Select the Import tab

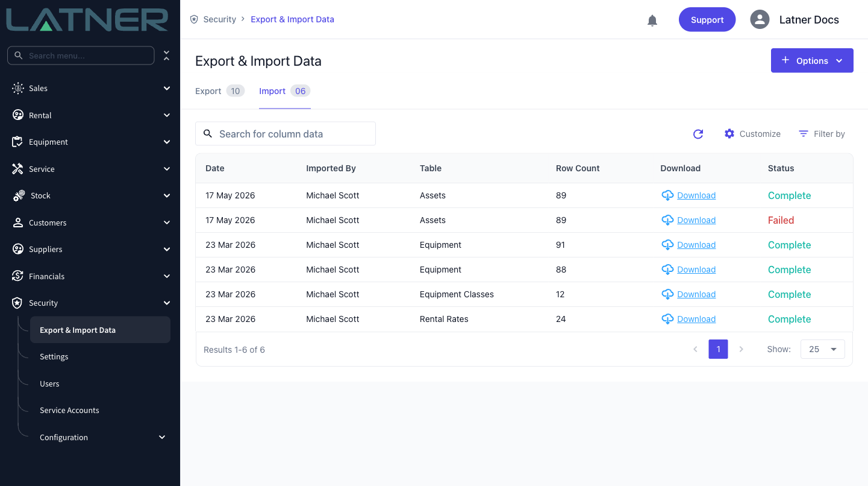[x=284, y=91]
